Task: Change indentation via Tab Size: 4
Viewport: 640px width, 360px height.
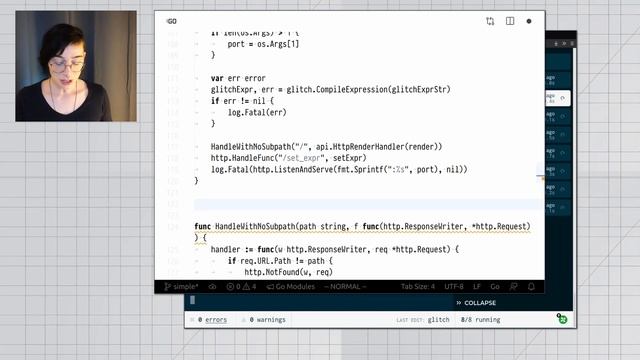Action: [418, 287]
